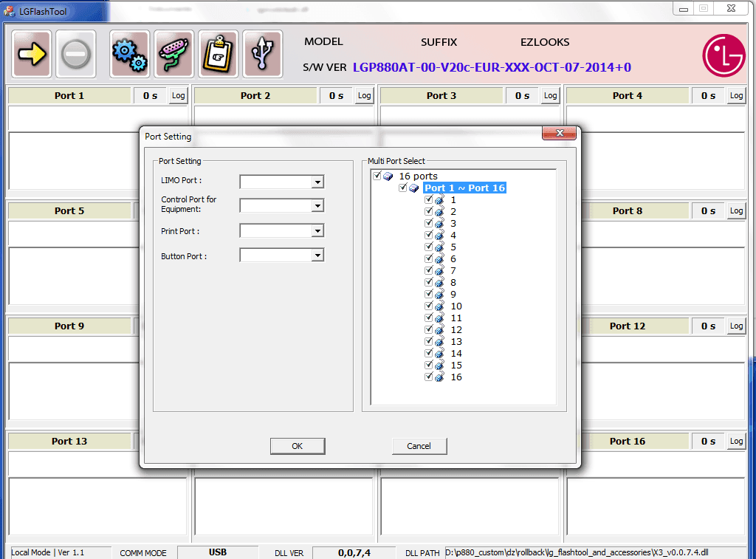Open the Button Port dropdown
This screenshot has height=559, width=756.
(x=317, y=256)
